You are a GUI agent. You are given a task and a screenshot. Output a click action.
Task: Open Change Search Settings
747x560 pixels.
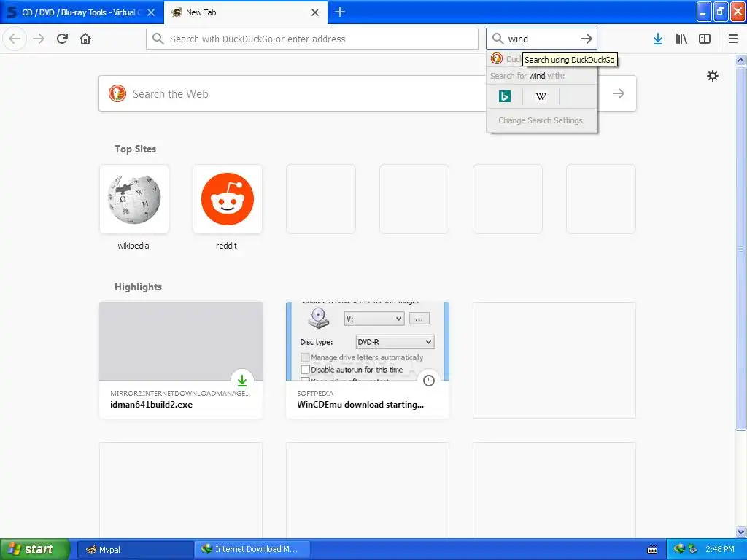pyautogui.click(x=541, y=120)
